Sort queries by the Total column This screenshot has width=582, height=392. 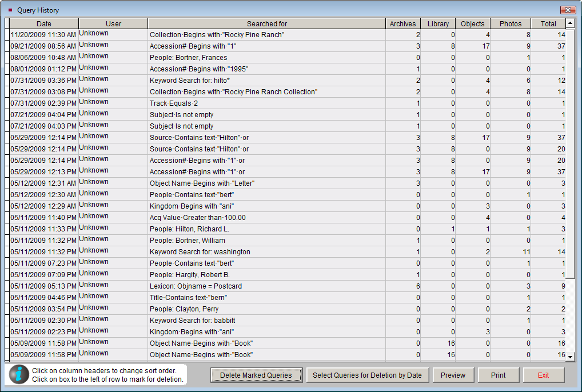[548, 23]
